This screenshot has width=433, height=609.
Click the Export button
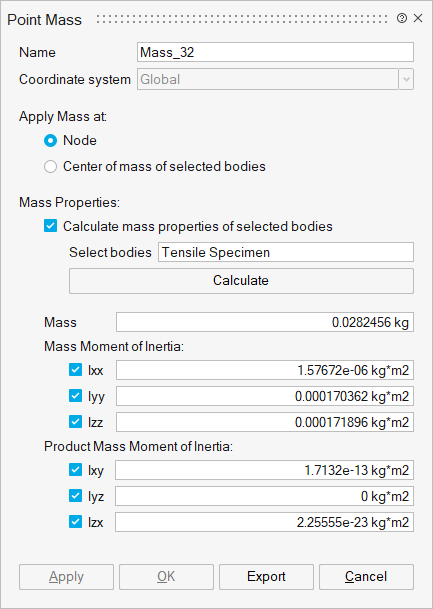(266, 577)
